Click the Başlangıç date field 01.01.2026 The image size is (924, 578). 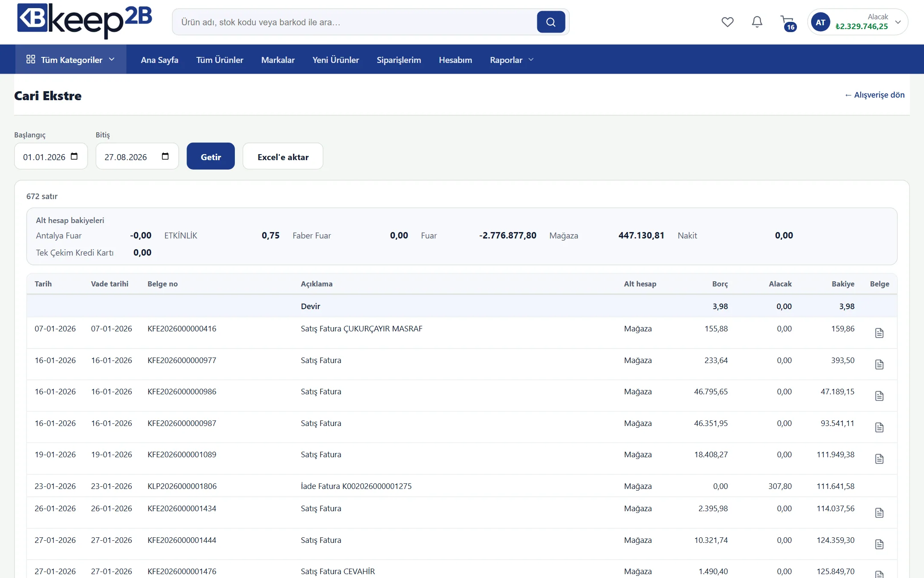click(51, 156)
